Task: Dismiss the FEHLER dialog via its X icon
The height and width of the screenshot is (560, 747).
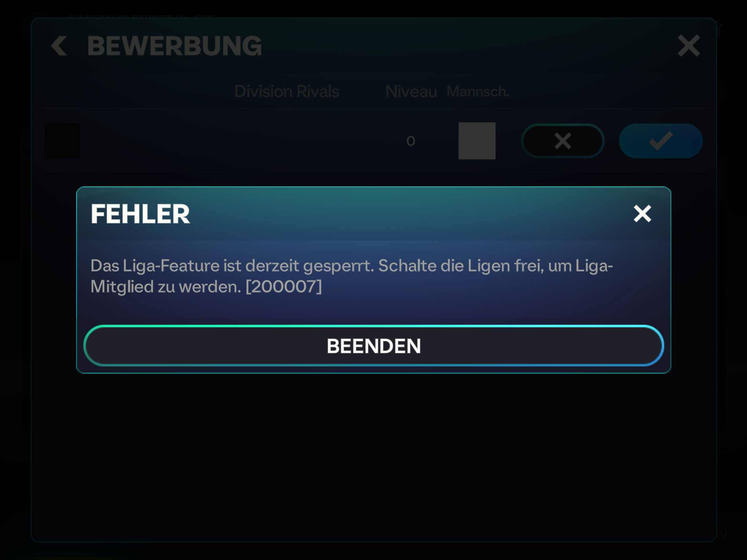Action: [642, 214]
